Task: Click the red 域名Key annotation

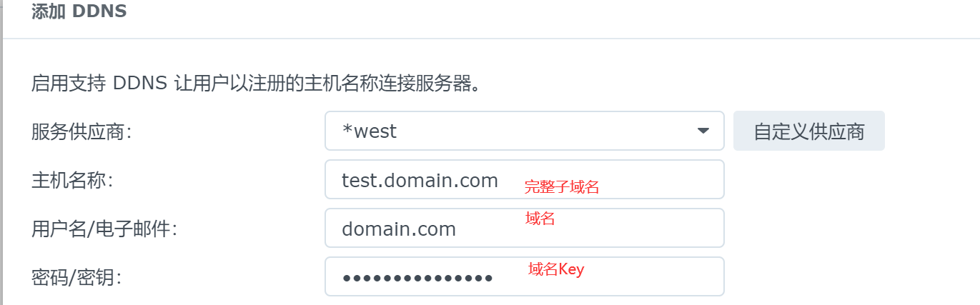Action: 555,269
